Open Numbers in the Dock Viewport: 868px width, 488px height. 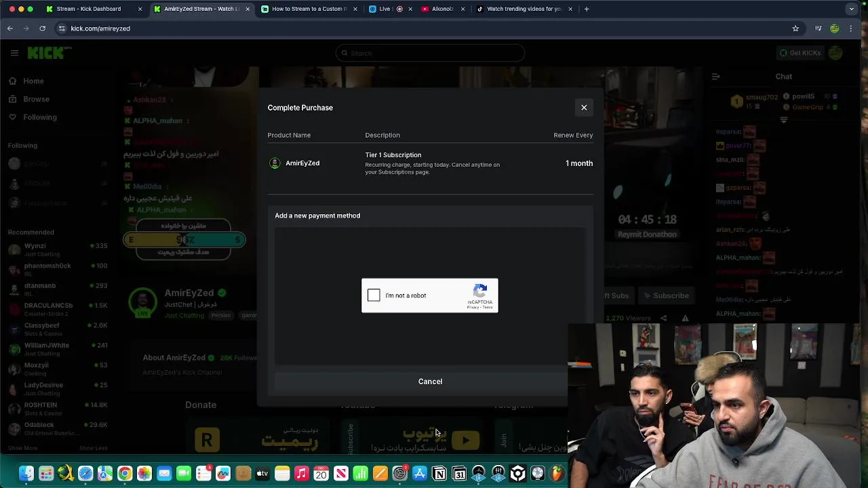click(361, 474)
